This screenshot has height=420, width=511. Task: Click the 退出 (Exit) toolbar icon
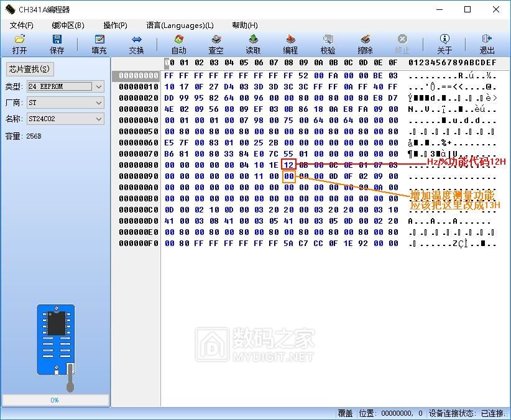pyautogui.click(x=487, y=44)
